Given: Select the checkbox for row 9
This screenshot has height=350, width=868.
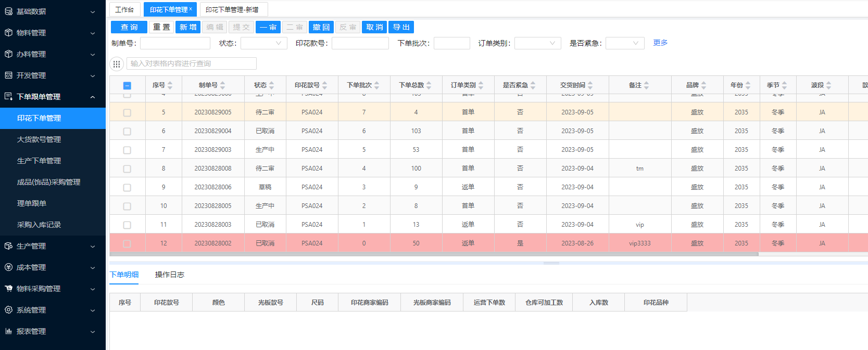Looking at the screenshot, I should tap(127, 188).
